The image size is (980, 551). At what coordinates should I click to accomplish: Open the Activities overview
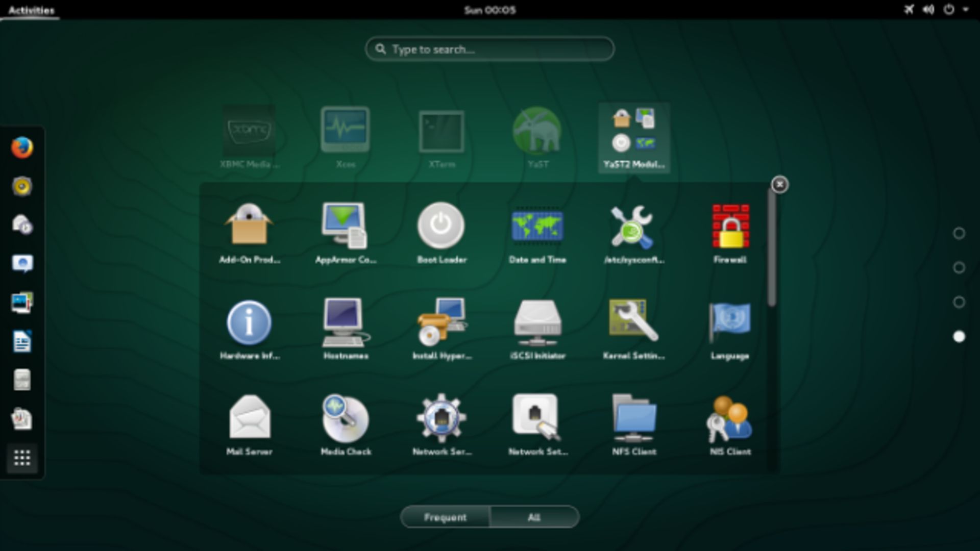pyautogui.click(x=30, y=8)
